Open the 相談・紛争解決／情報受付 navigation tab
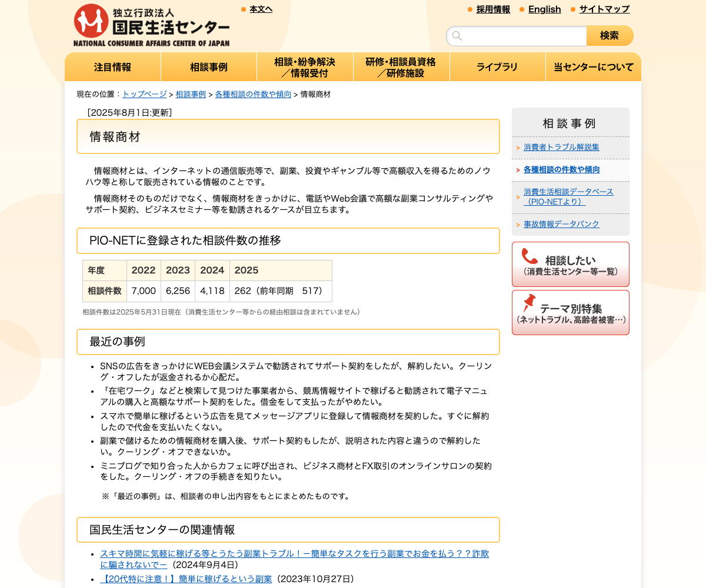This screenshot has height=588, width=706. [x=305, y=67]
